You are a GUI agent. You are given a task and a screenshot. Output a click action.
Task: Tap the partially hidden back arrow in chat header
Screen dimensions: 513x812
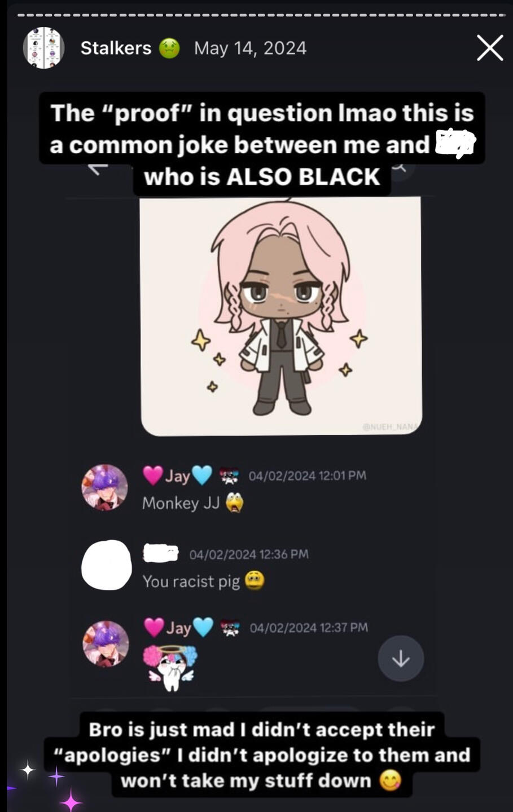click(98, 167)
